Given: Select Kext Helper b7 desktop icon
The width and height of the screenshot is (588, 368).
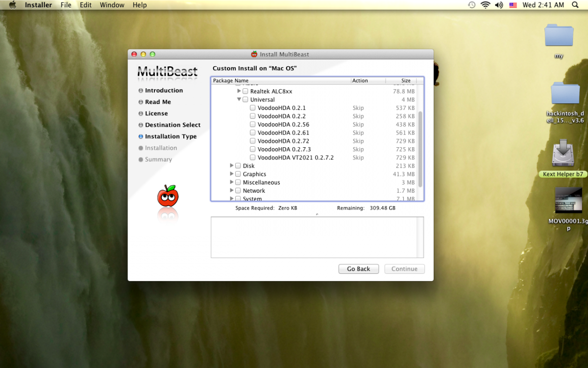Looking at the screenshot, I should 563,154.
